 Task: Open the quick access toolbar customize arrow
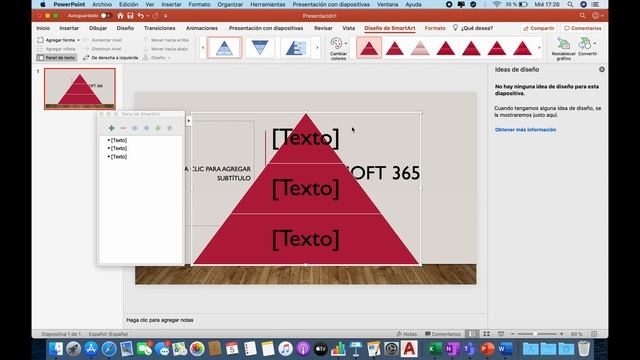point(166,16)
